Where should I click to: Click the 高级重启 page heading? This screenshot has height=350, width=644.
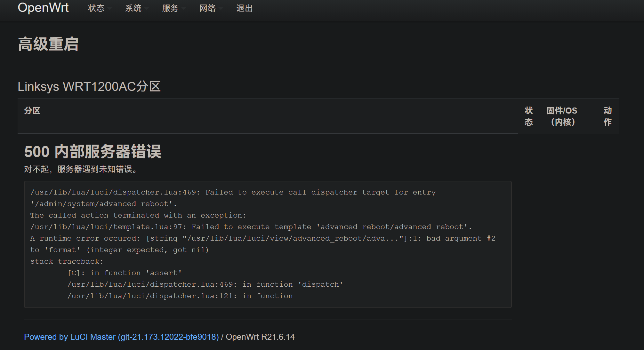click(48, 44)
